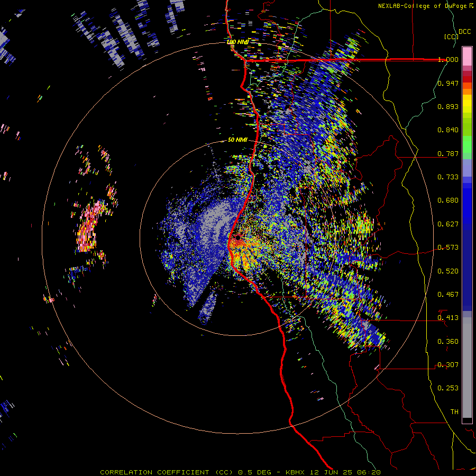Viewport: 476px width, 476px height.
Task: Select the 0.573 scale value
Action: pyautogui.click(x=448, y=248)
